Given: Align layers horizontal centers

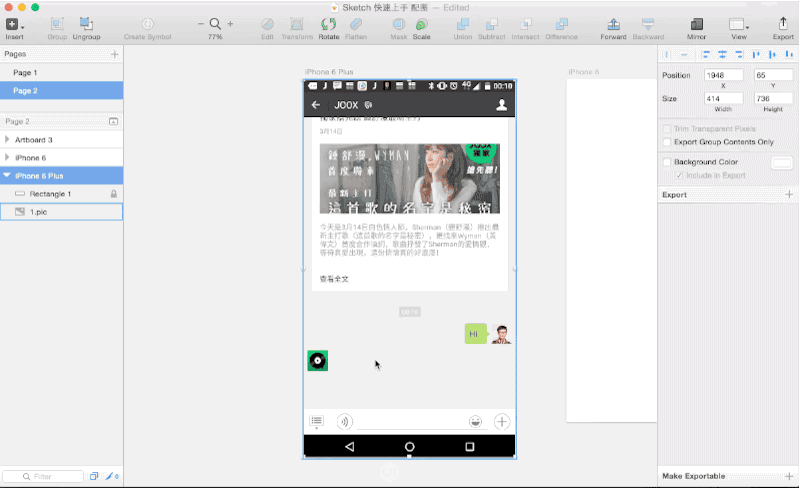Looking at the screenshot, I should click(722, 54).
